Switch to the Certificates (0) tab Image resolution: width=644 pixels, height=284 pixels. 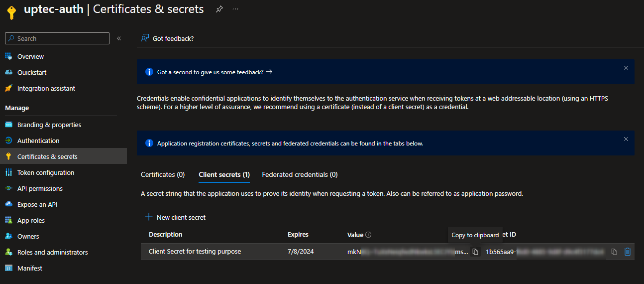coord(163,175)
